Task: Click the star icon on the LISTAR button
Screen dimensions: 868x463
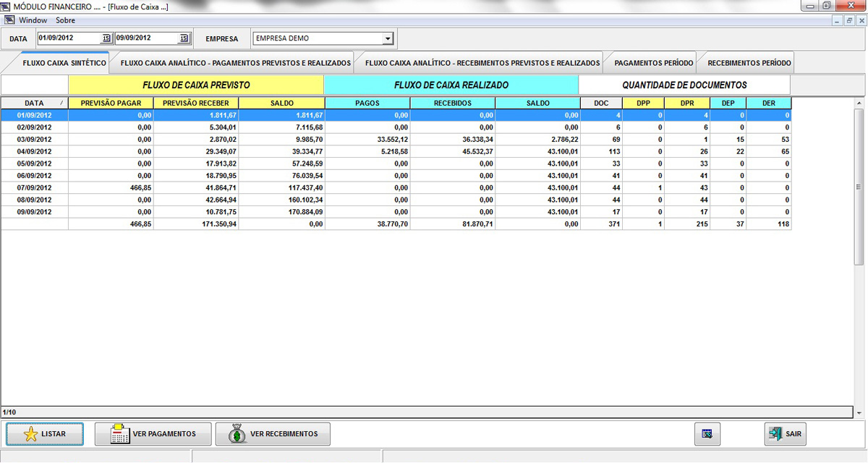Action: coord(30,434)
